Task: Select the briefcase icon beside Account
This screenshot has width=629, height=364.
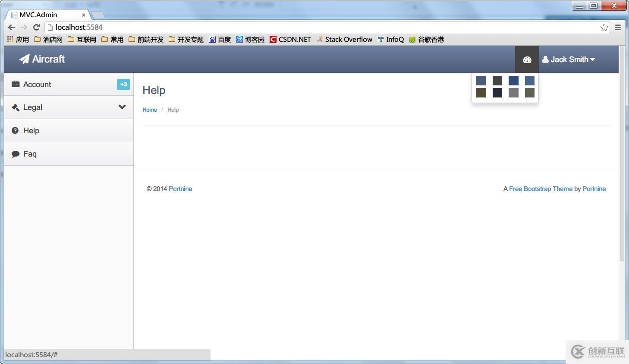Action: point(15,84)
